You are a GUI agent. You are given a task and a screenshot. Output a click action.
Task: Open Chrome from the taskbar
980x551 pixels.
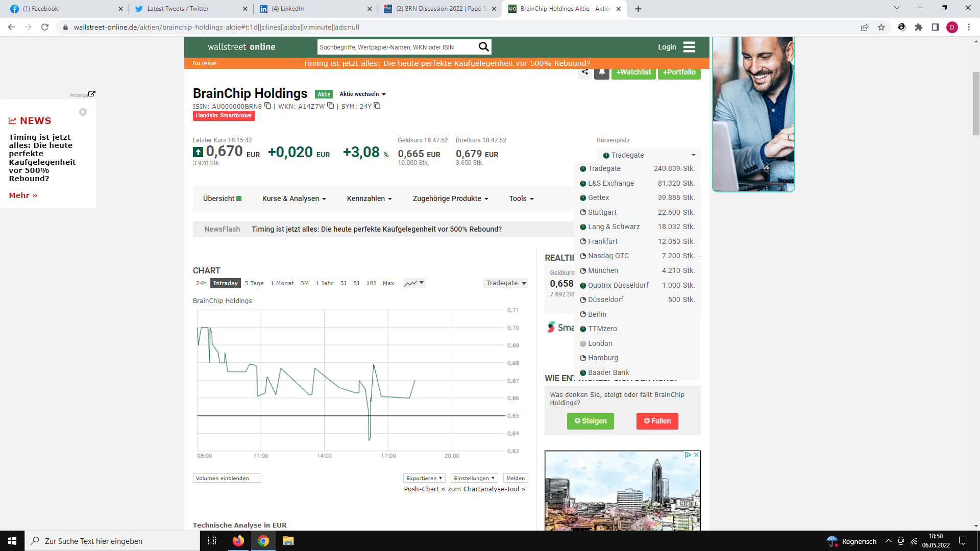pos(263,541)
